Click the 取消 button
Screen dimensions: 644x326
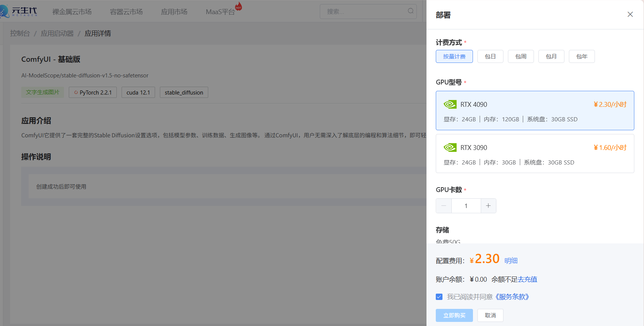pos(490,316)
